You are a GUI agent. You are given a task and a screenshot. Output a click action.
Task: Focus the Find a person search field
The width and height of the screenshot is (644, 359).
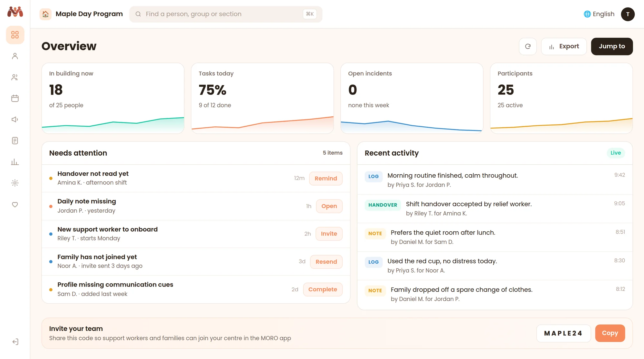226,14
